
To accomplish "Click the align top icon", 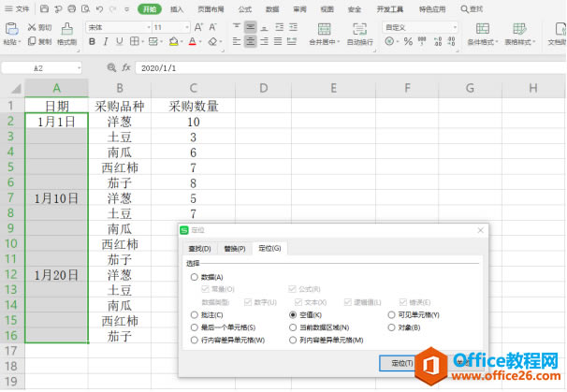I will point(237,27).
